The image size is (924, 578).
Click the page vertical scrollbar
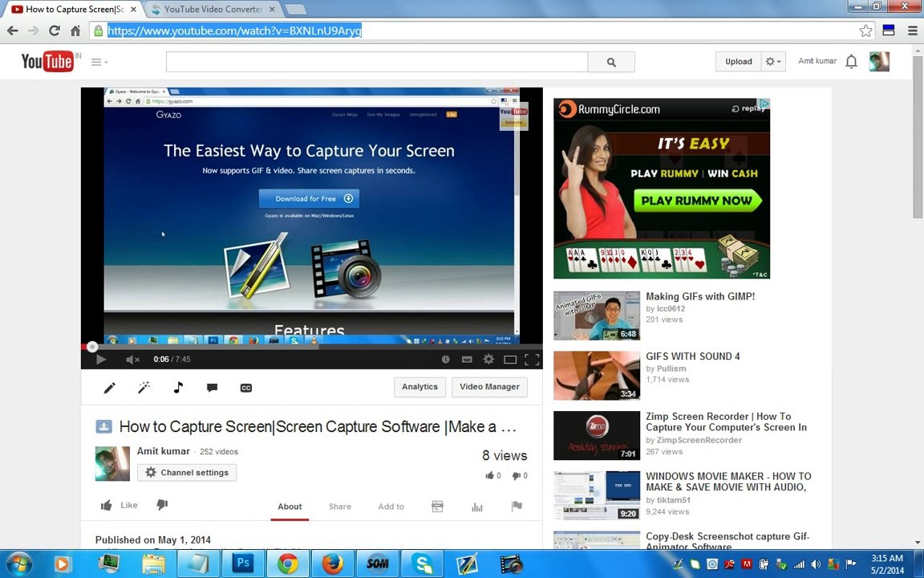[918, 136]
